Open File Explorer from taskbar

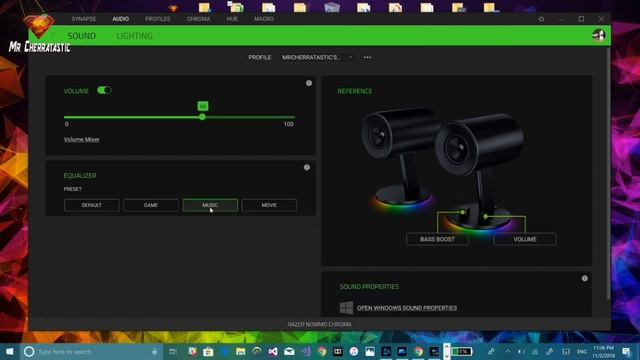240,351
